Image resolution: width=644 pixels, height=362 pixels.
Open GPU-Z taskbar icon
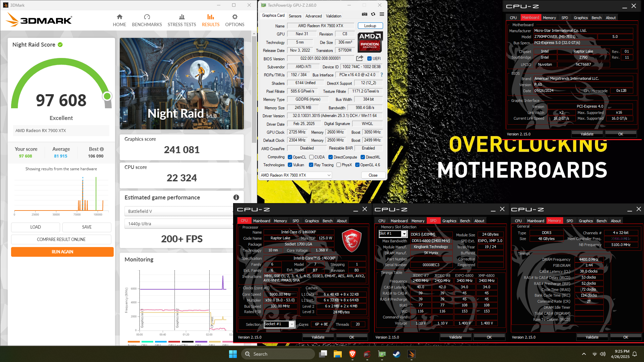tap(382, 354)
